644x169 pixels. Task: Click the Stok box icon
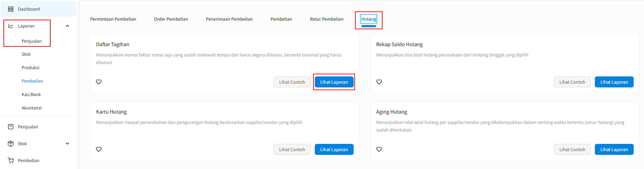(x=11, y=144)
